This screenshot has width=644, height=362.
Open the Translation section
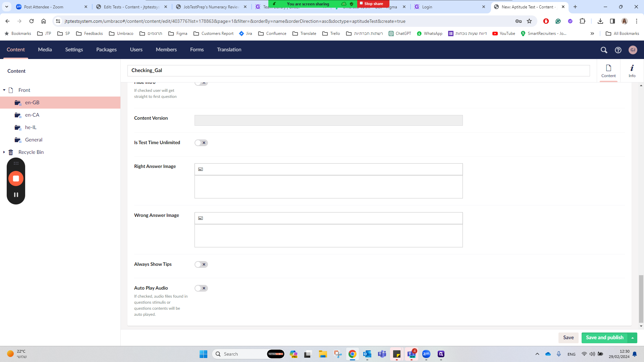pyautogui.click(x=229, y=50)
